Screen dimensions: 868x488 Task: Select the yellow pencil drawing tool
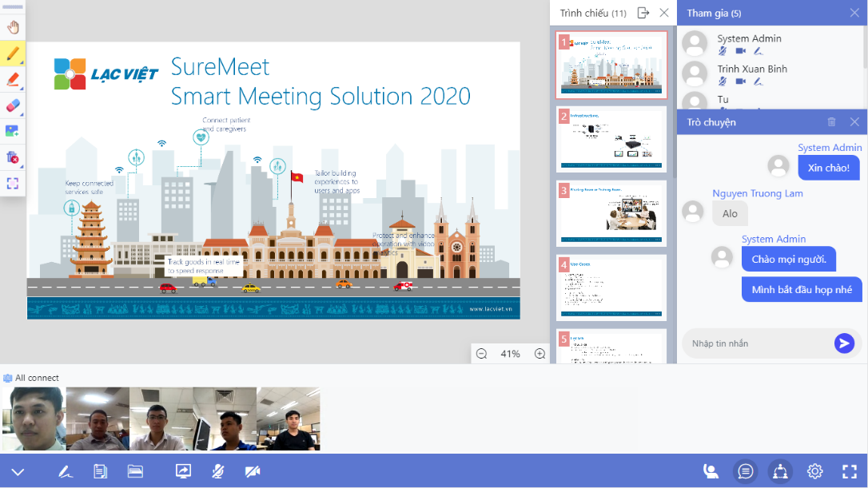click(13, 54)
